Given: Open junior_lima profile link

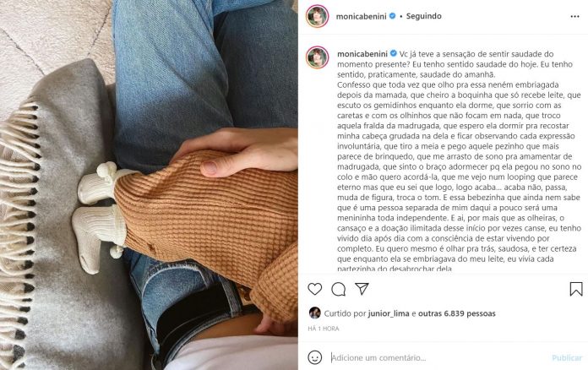Looking at the screenshot, I should click(389, 313).
